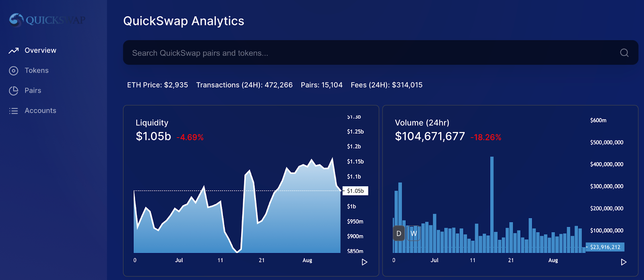
Task: Click the QuickSwap logo icon
Action: 17,20
